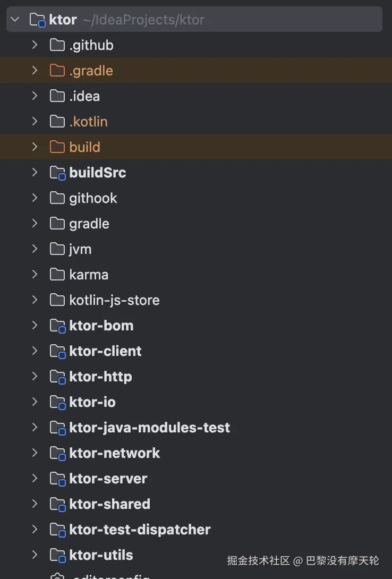This screenshot has height=579, width=392.
Task: Click the ktor-utils module folder icon
Action: click(x=57, y=555)
